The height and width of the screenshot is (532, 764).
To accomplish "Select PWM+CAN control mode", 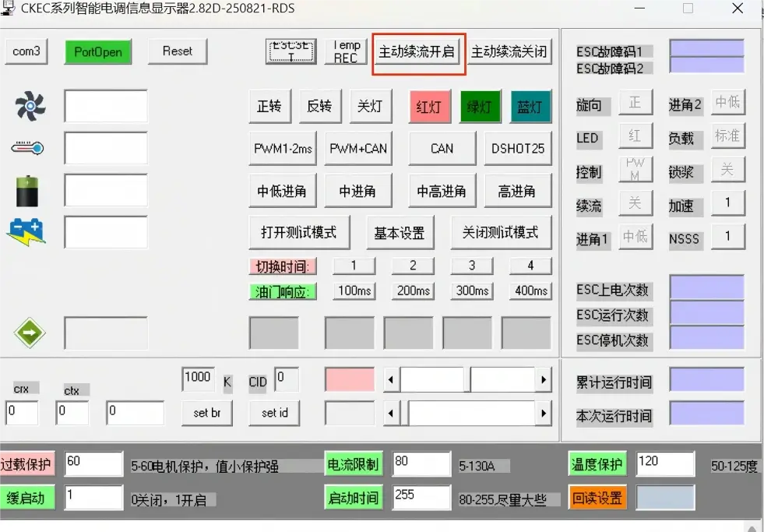I will point(358,149).
